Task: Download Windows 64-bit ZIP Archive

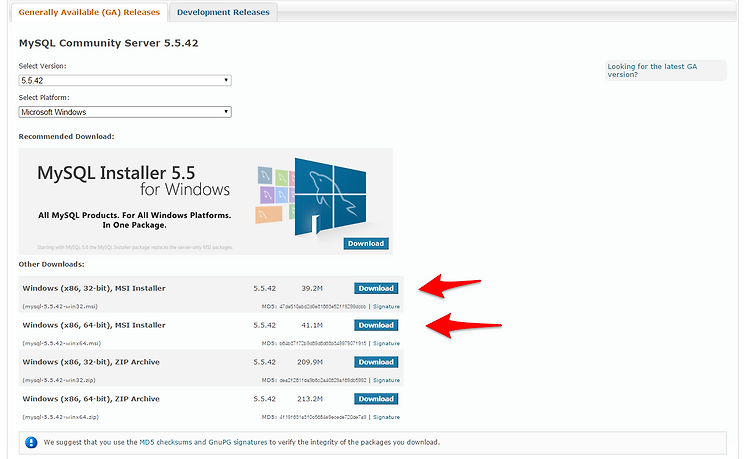Action: click(376, 399)
